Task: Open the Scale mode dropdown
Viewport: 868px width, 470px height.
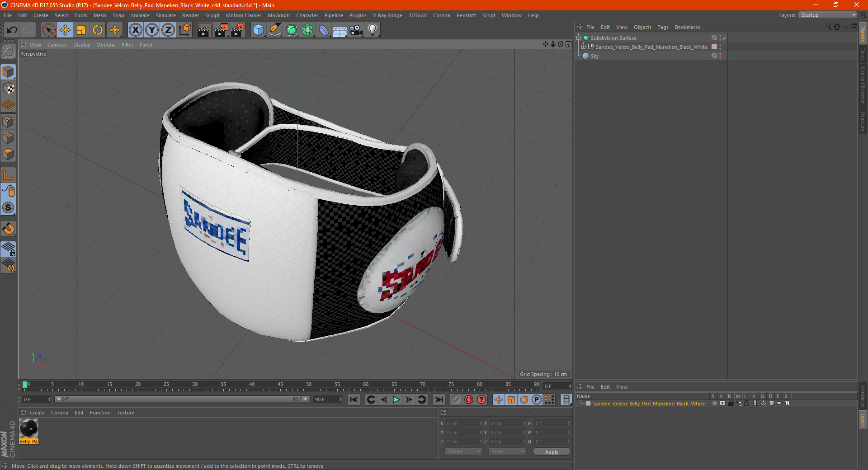Action: [507, 452]
